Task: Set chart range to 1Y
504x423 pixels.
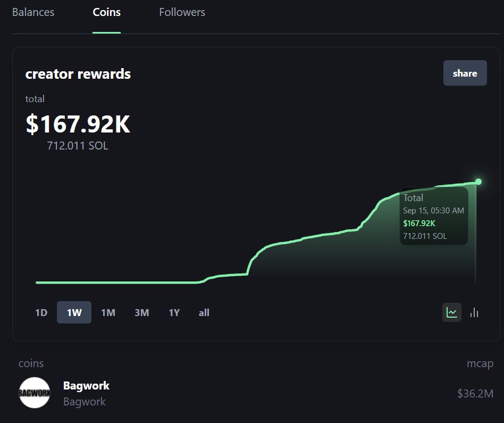Action: pyautogui.click(x=174, y=312)
